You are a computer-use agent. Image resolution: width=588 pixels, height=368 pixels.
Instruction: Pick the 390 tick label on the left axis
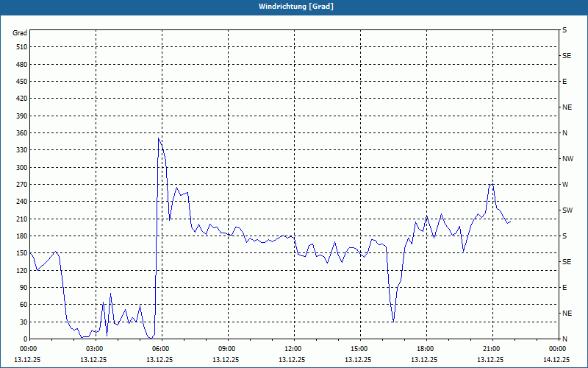(x=21, y=116)
